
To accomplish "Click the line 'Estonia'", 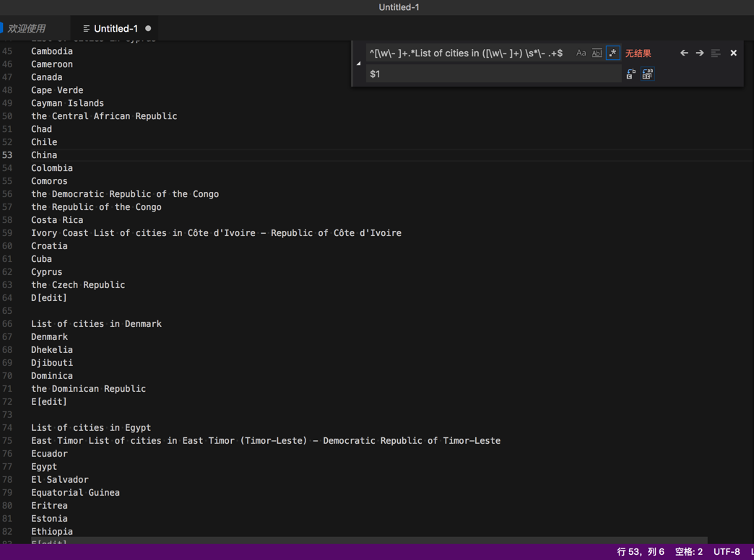I will 50,518.
